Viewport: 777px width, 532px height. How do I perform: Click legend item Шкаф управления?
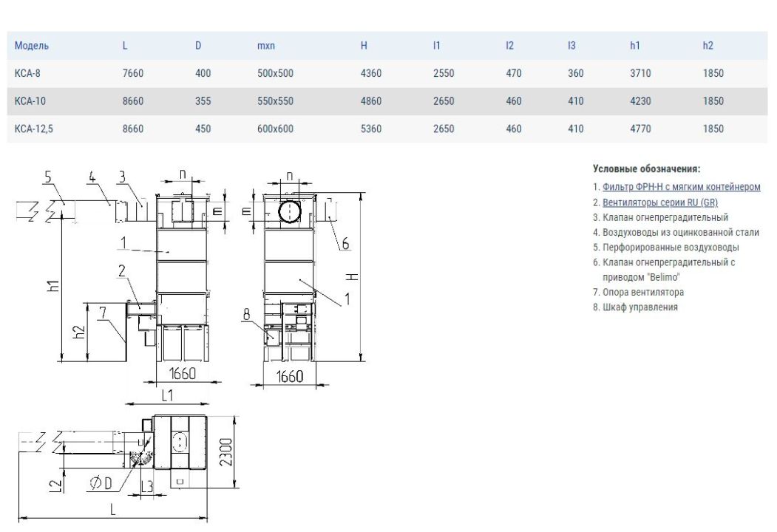tap(639, 307)
